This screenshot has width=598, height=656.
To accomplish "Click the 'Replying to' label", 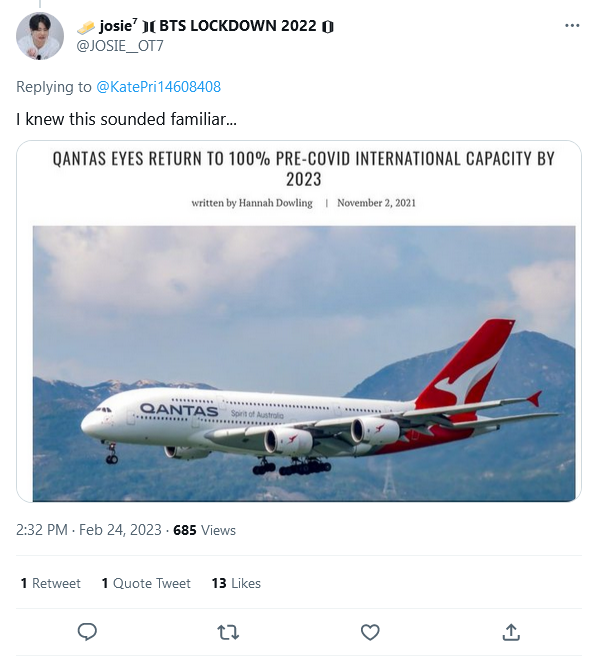I will click(x=54, y=87).
